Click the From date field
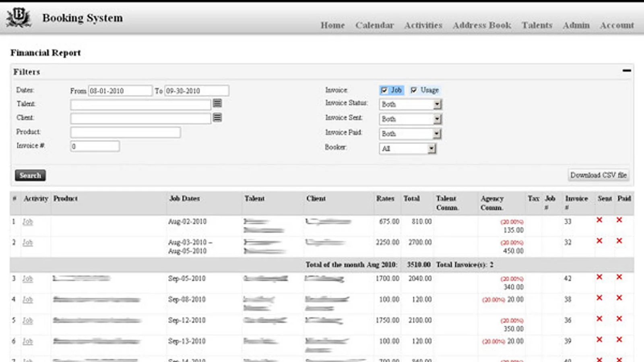 [x=120, y=90]
